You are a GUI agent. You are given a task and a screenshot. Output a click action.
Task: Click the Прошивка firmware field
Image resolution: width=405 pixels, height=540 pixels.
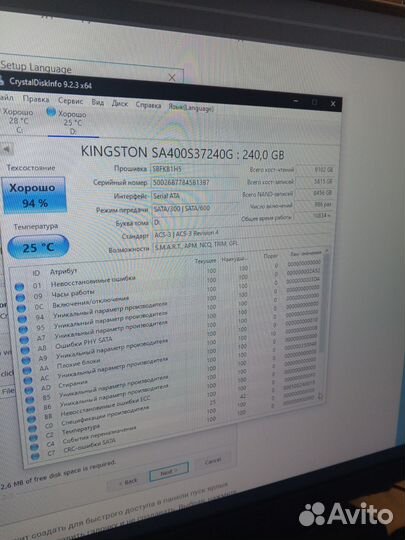[195, 169]
